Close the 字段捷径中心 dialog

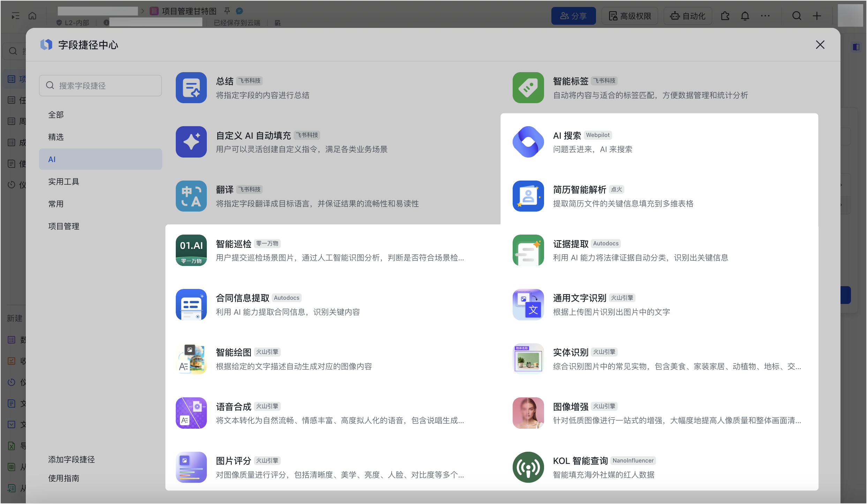[820, 45]
